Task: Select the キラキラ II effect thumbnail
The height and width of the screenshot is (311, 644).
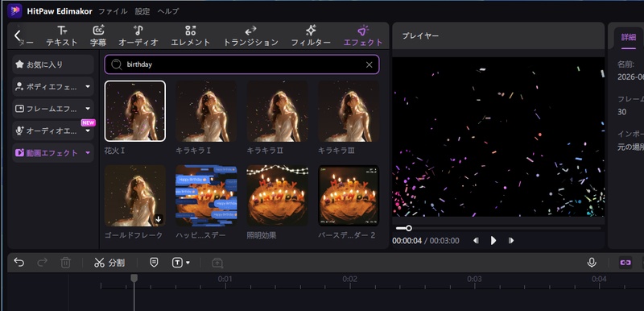Action: 277,111
